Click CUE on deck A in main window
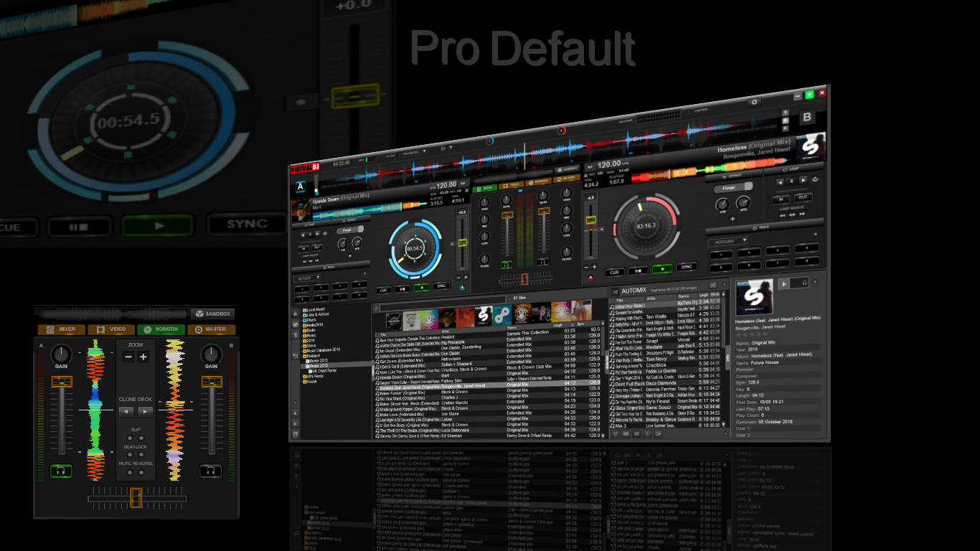 click(x=384, y=289)
